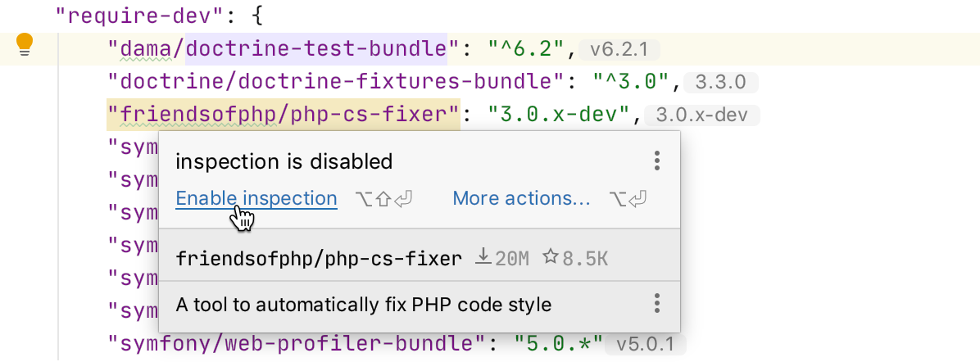Click the yellow lightbulb intention icon
Image resolution: width=980 pixels, height=362 pixels.
click(x=25, y=45)
